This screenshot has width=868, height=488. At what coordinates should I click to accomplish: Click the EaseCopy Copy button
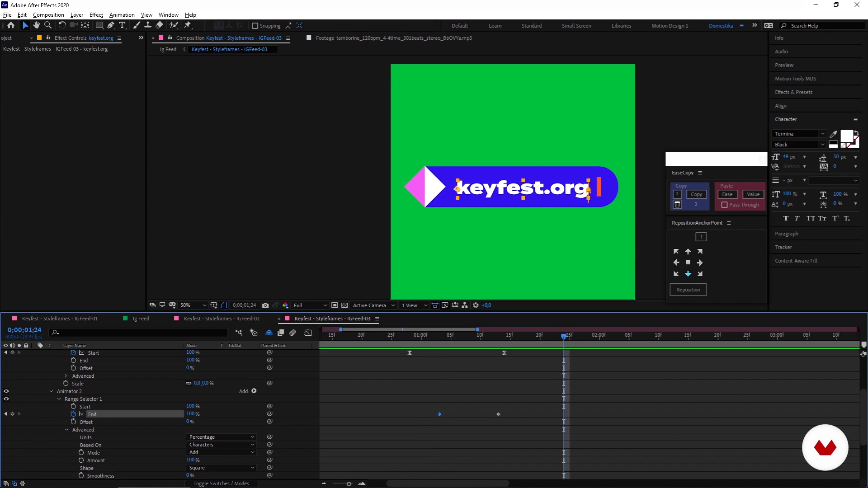click(696, 194)
